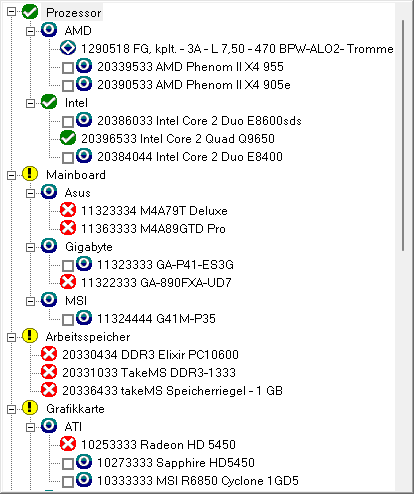
Task: Select row 20336433 takeMS Speicherriegel - 1 GB
Action: tap(172, 391)
